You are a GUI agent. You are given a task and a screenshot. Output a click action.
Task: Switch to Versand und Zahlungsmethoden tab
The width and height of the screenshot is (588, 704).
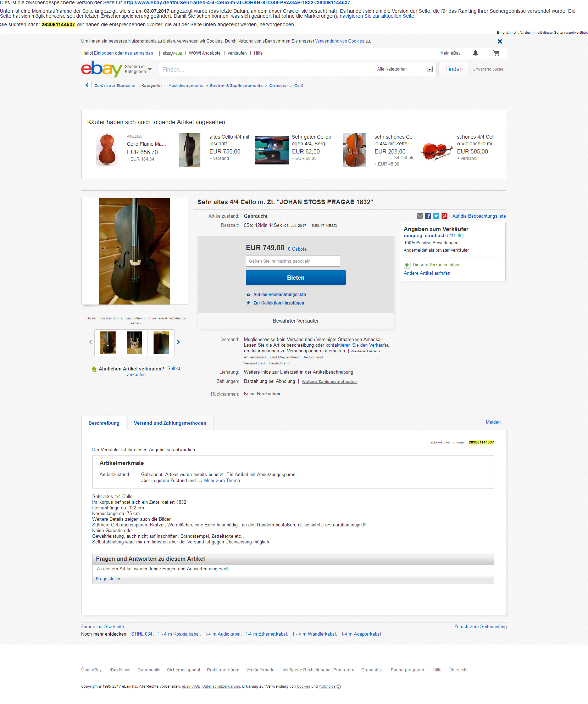point(170,423)
